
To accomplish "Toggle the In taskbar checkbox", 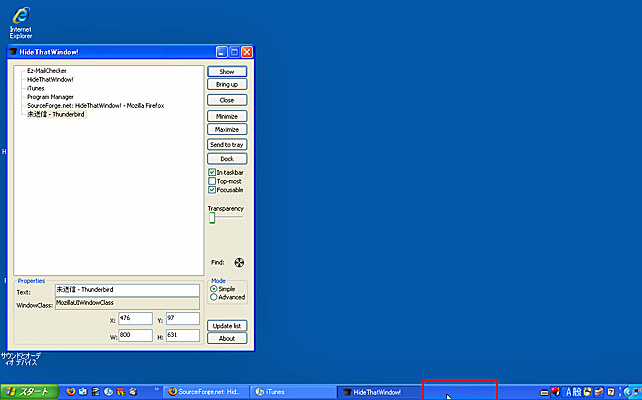I will pos(212,172).
